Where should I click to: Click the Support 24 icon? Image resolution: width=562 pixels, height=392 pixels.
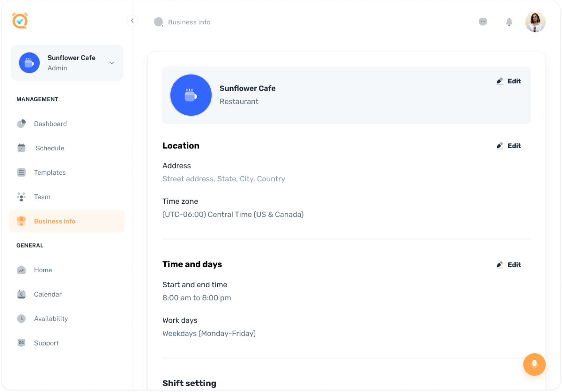tap(21, 343)
